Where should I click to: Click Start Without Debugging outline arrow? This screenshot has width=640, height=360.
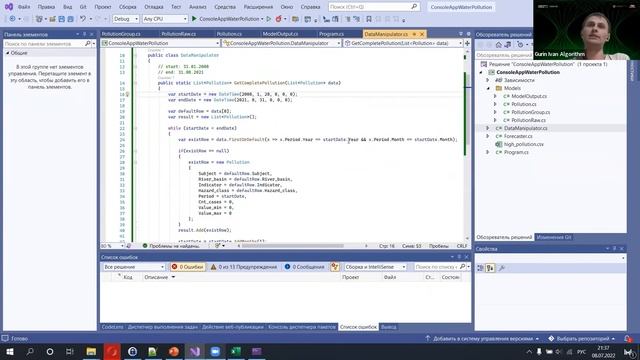(x=269, y=19)
